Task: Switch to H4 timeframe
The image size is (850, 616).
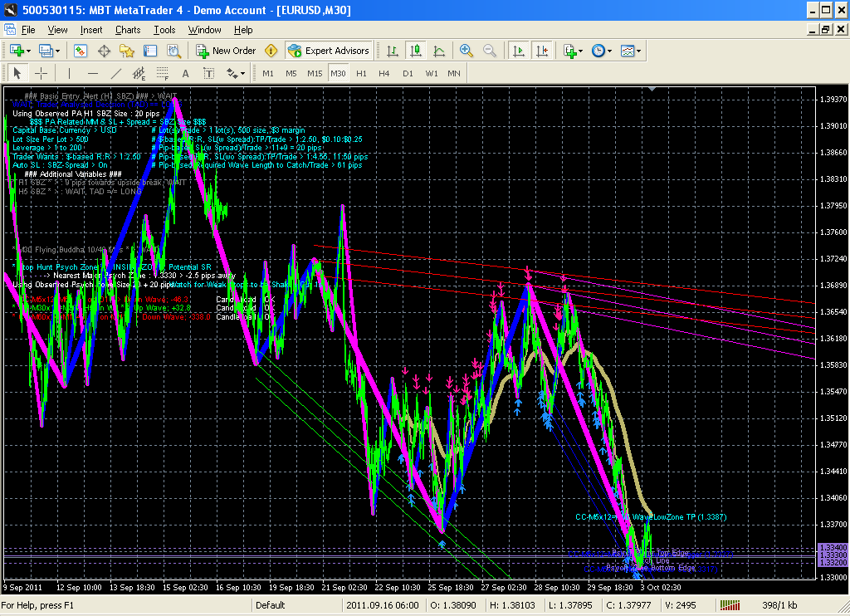Action: click(384, 73)
